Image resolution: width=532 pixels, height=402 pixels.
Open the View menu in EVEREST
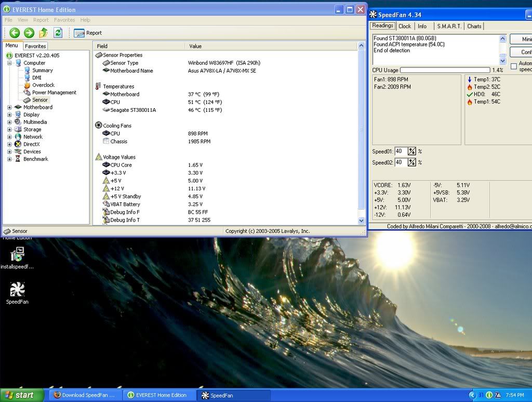click(23, 20)
